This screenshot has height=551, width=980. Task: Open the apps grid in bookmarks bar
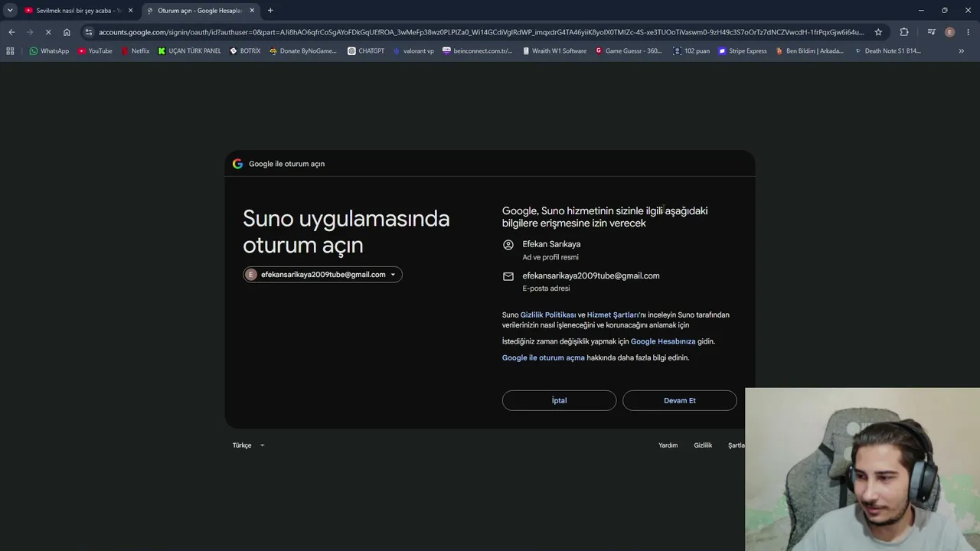(10, 51)
